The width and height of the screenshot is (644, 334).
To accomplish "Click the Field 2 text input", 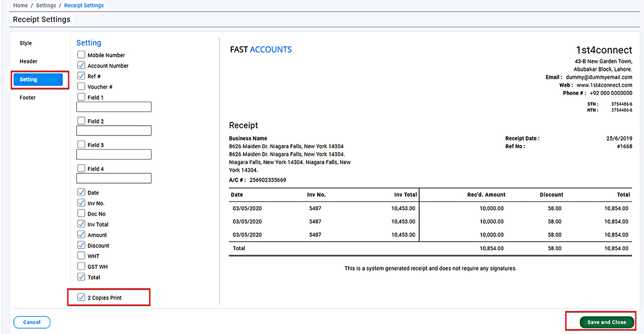I will click(x=114, y=130).
